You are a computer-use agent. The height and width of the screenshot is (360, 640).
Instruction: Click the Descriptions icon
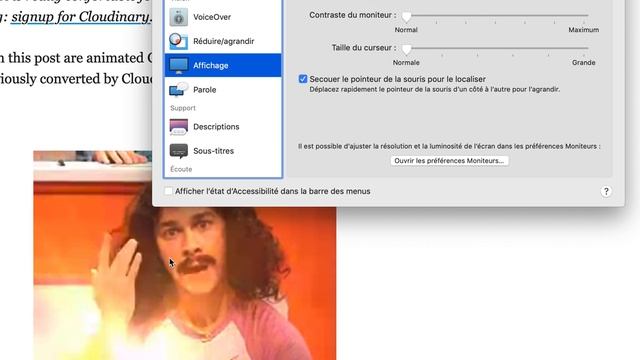pyautogui.click(x=178, y=127)
